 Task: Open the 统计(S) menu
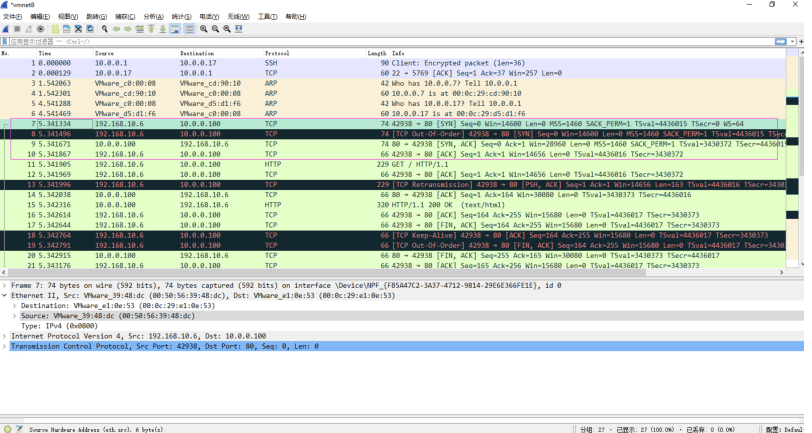(x=181, y=17)
